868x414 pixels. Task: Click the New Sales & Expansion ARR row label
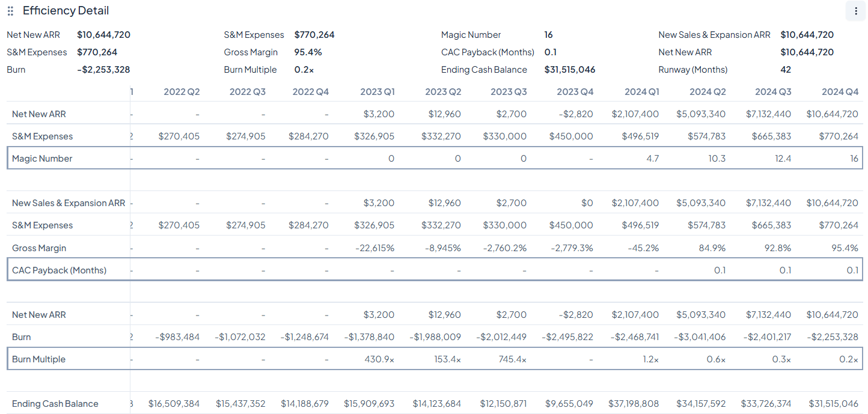69,202
